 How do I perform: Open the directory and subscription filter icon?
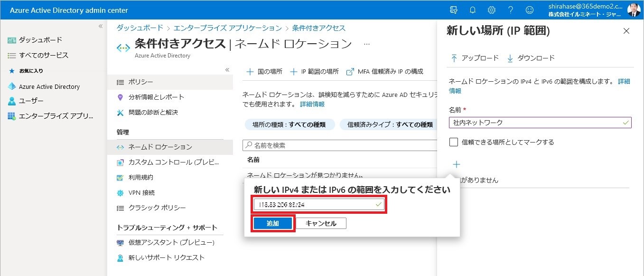click(453, 10)
